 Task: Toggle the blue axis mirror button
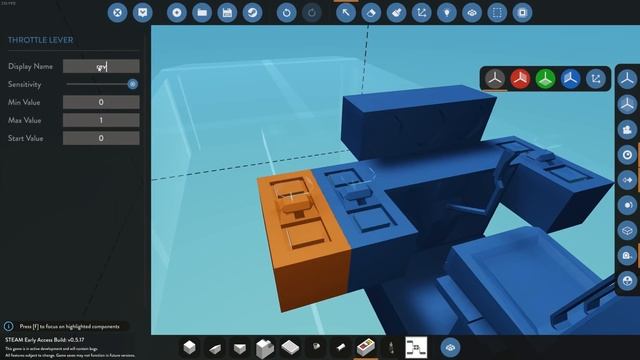[571, 78]
